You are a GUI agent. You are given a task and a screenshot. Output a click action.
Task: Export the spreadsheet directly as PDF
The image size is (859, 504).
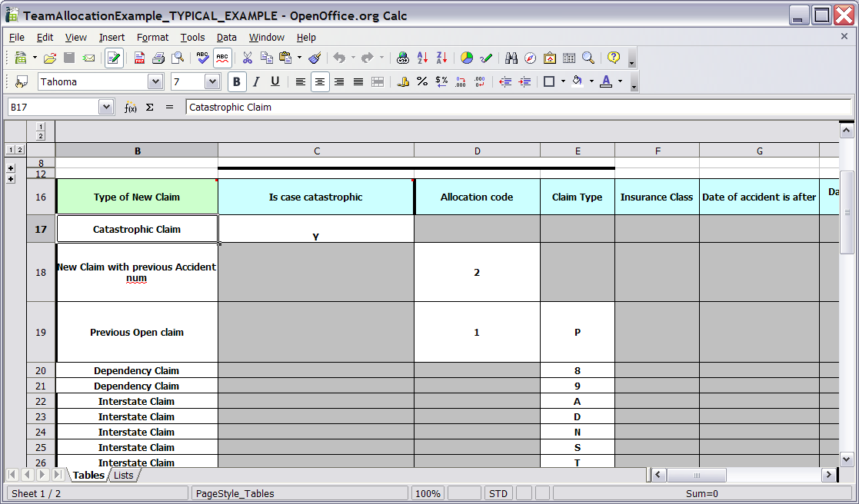coord(139,58)
